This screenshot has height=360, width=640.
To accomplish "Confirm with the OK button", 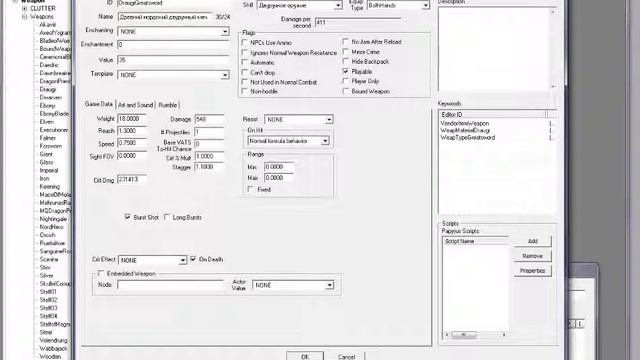I will [x=305, y=356].
